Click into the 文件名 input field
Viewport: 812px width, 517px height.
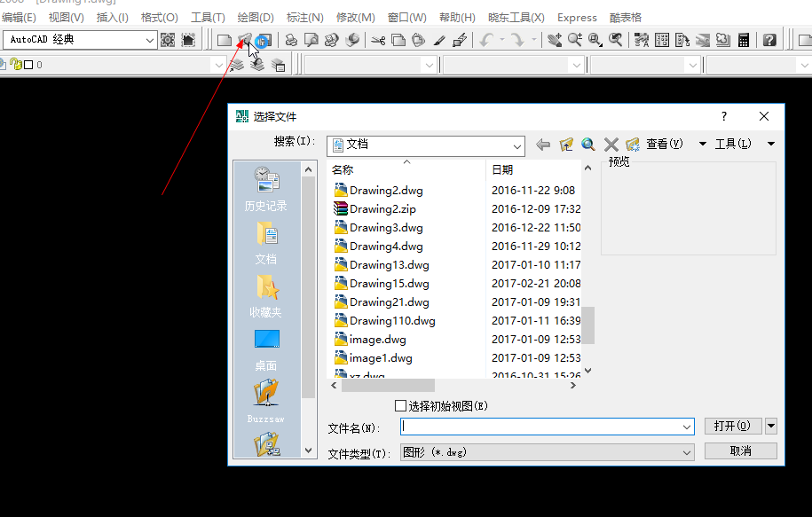[x=540, y=427]
